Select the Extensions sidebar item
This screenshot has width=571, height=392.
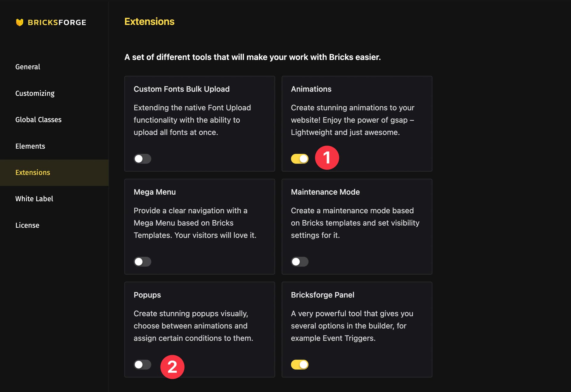54,173
